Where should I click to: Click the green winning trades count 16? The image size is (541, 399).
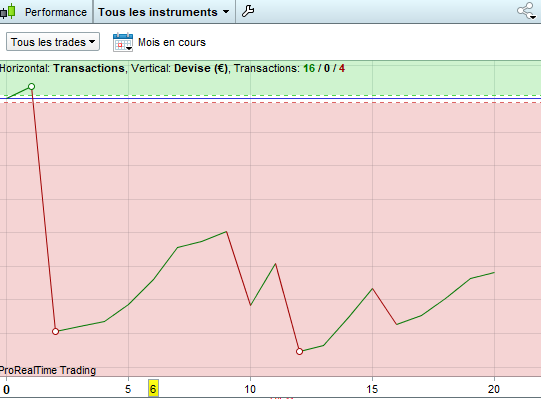[x=309, y=68]
